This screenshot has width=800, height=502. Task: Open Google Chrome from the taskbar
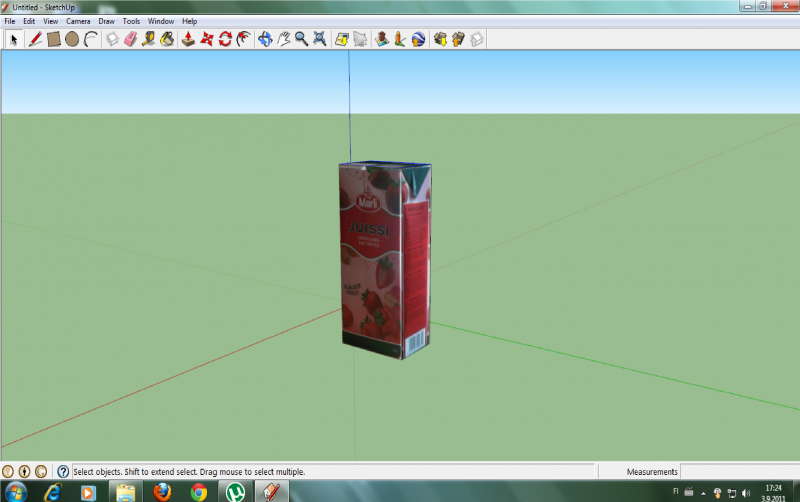(x=199, y=492)
